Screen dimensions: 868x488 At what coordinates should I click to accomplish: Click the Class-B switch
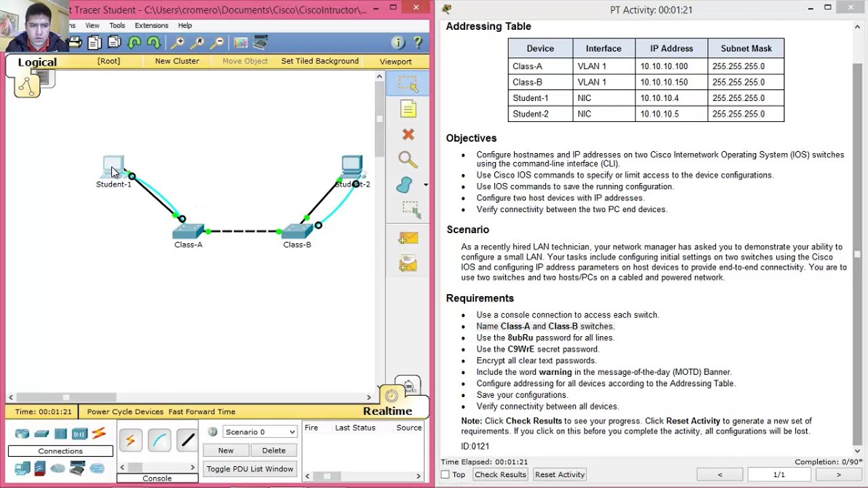point(297,231)
